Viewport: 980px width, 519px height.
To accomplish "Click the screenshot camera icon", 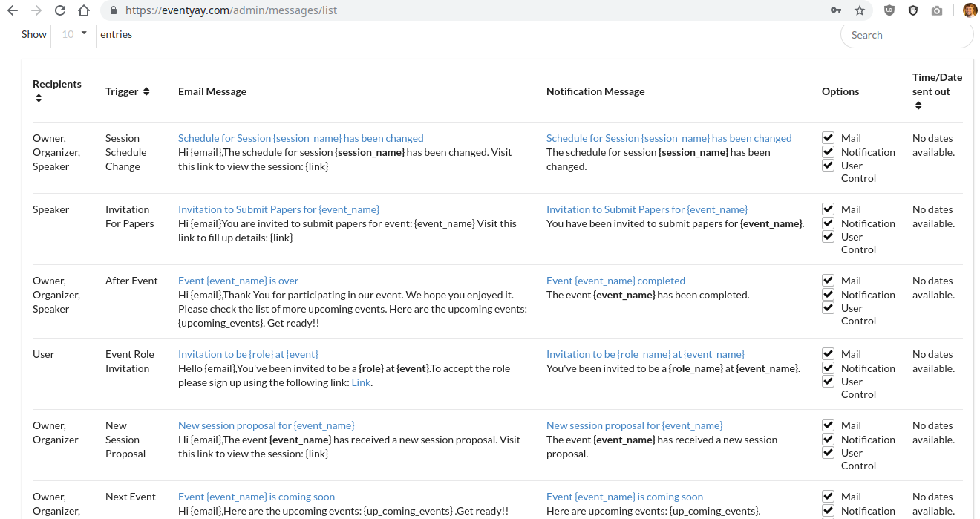I will click(x=936, y=10).
